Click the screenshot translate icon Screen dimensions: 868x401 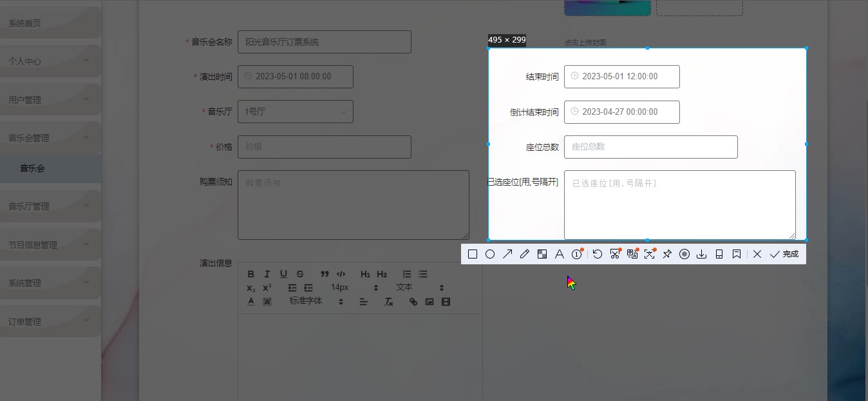[x=632, y=254]
